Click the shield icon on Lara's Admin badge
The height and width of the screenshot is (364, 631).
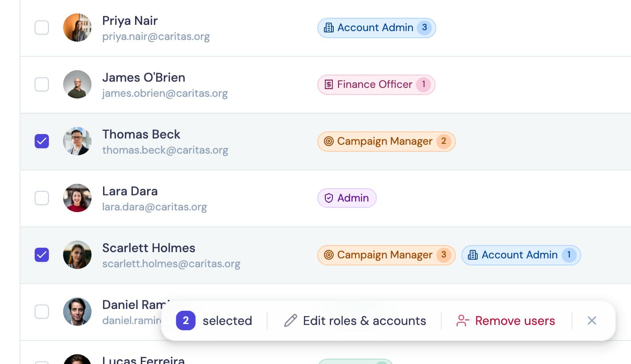[329, 198]
